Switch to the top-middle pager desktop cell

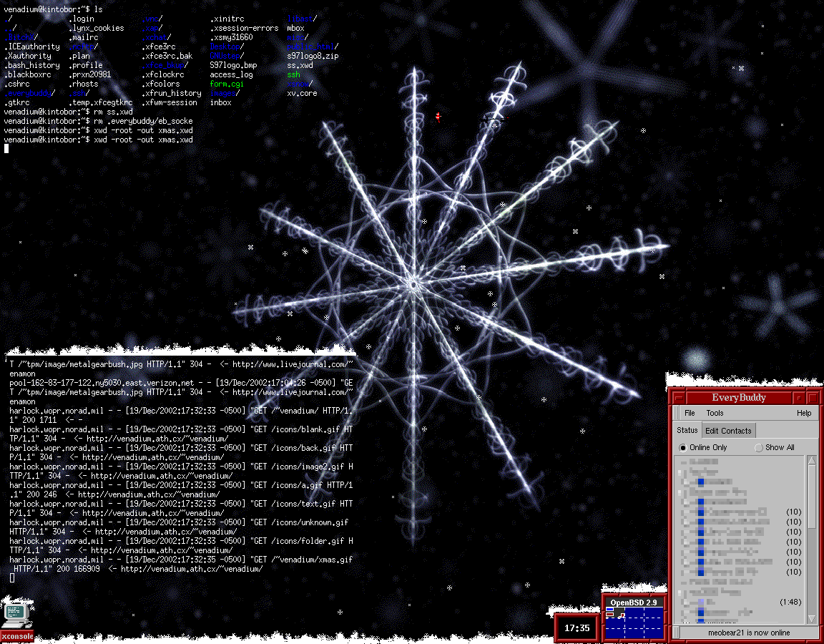pos(634,613)
